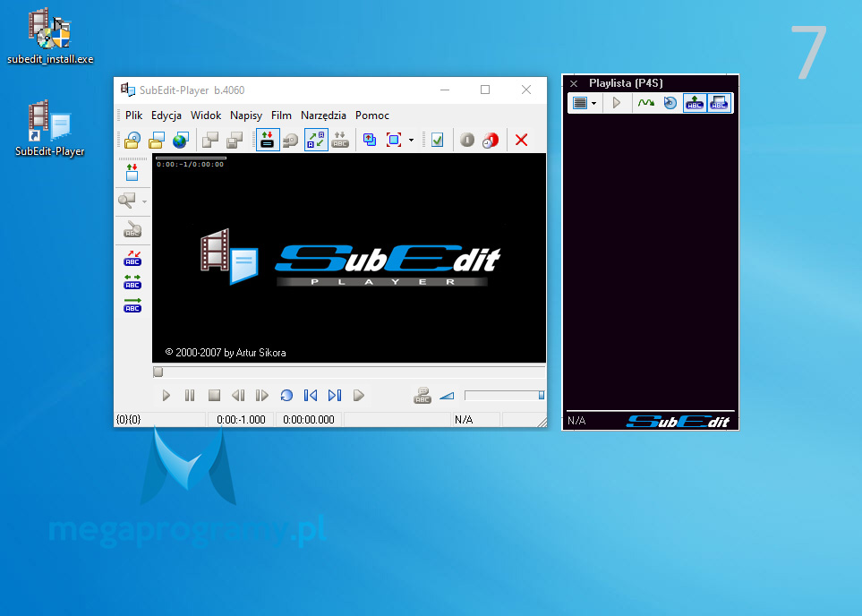
Task: Click the greyed round power icon
Action: click(x=467, y=141)
